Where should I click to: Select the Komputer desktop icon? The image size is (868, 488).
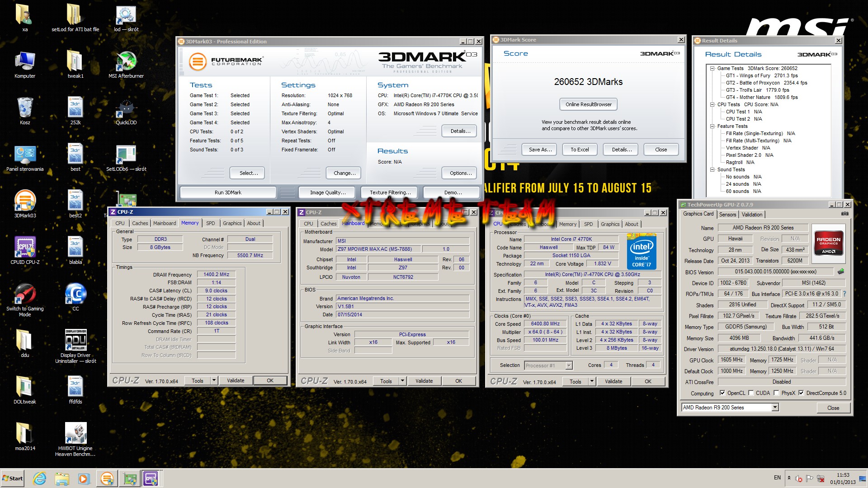tap(25, 65)
